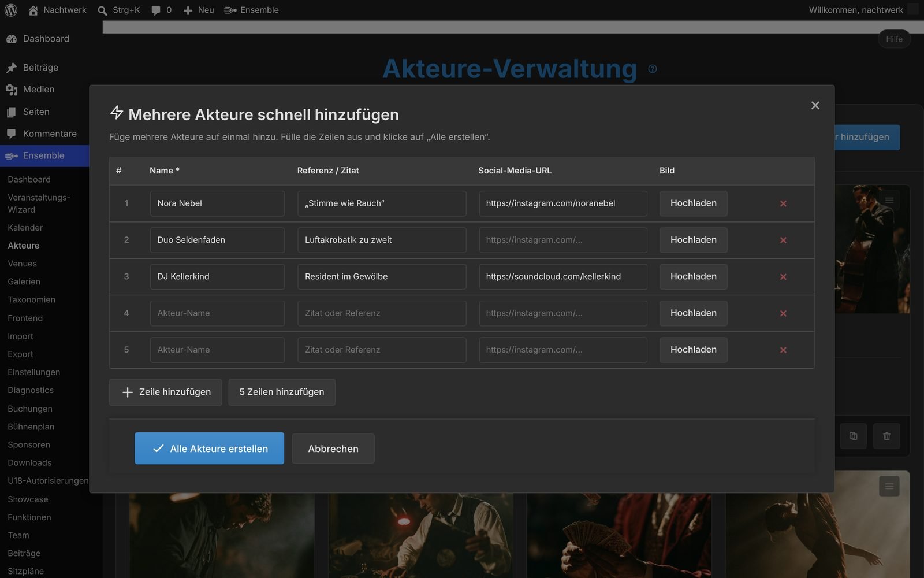
Task: Click Hochladen in empty row 5
Action: (x=693, y=350)
